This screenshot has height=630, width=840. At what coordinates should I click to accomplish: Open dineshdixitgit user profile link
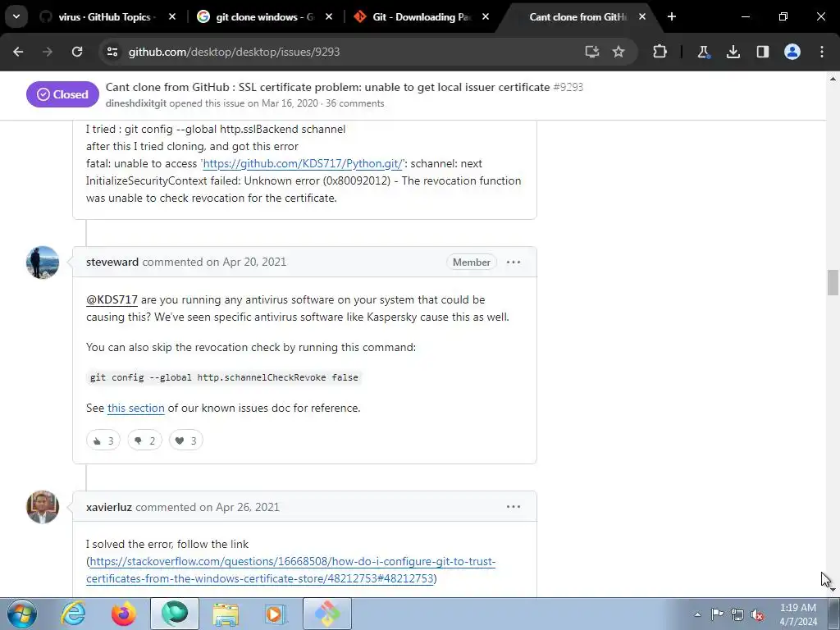click(x=136, y=103)
